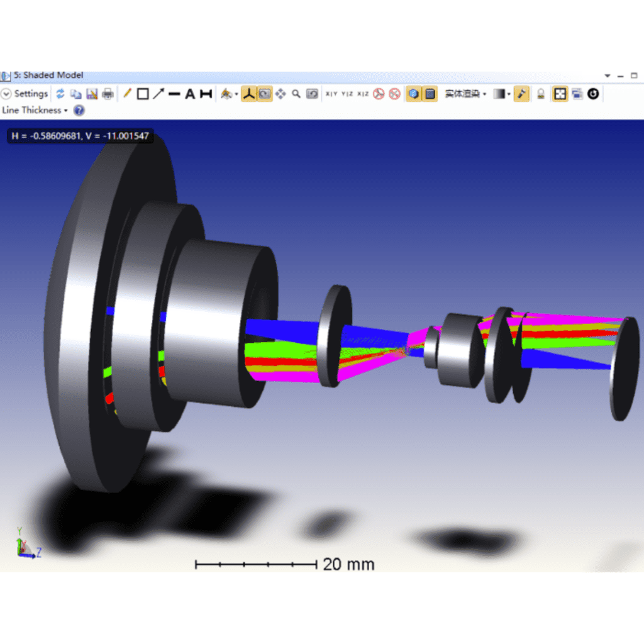644x644 pixels.
Task: Click the magnifier zoom icon
Action: pyautogui.click(x=296, y=94)
